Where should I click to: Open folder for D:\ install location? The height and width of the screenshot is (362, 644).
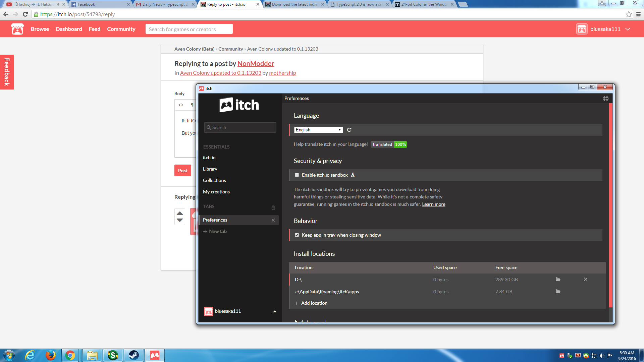tap(558, 280)
